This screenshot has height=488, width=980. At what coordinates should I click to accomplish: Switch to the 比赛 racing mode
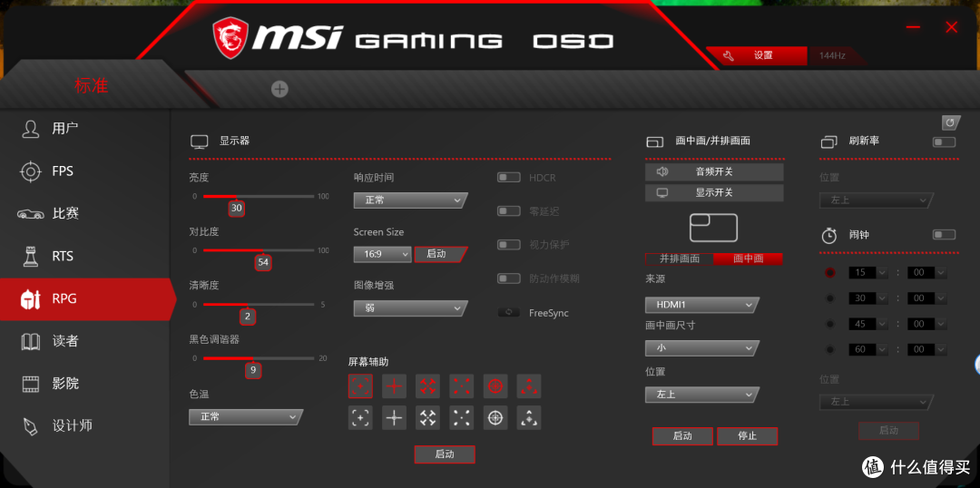85,214
